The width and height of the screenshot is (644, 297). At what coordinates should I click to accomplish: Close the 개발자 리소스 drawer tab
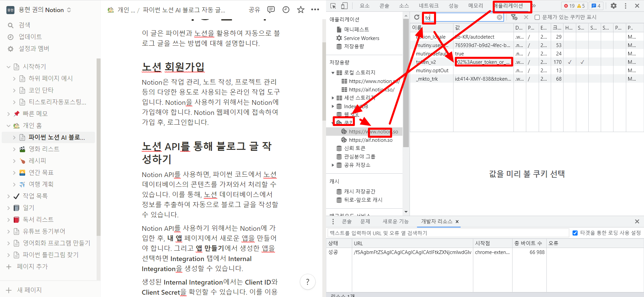point(457,221)
